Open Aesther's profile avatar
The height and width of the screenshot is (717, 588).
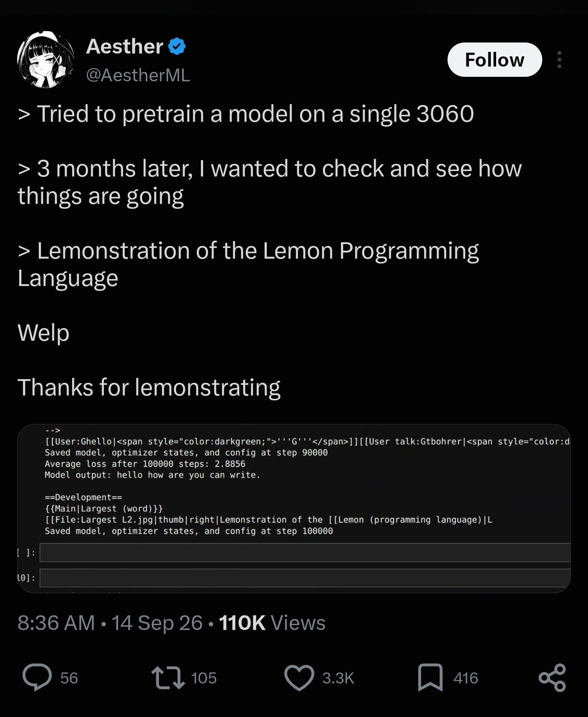[46, 60]
